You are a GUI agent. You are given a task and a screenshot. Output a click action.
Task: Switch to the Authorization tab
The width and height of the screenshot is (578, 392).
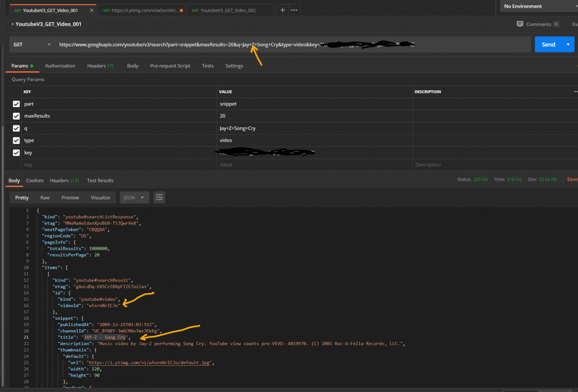pyautogui.click(x=60, y=66)
